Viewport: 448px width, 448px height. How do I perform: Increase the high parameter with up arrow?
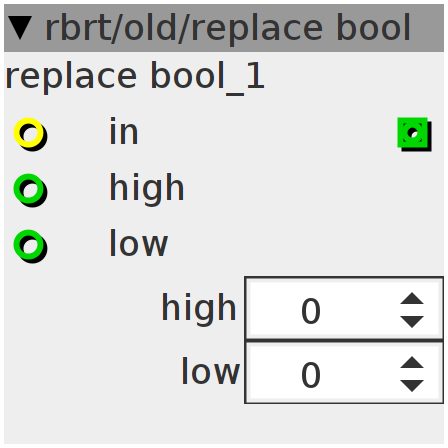coord(412,298)
